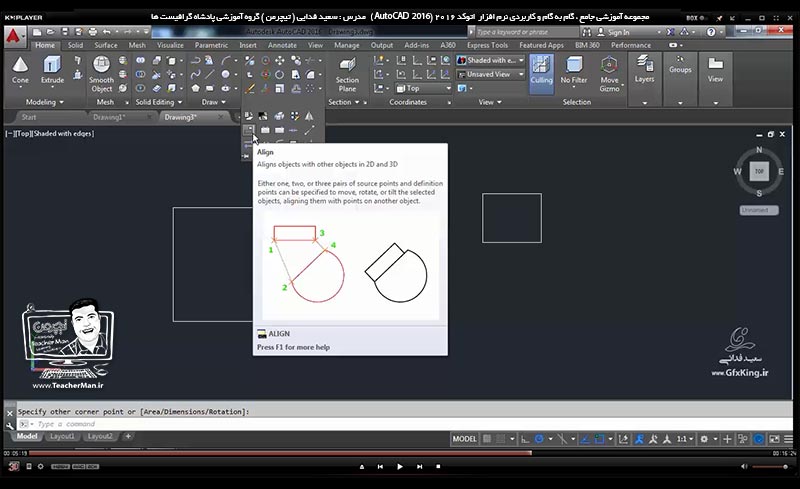Image resolution: width=800 pixels, height=489 pixels.
Task: Select the Move Gizmo tool
Action: coord(609,74)
